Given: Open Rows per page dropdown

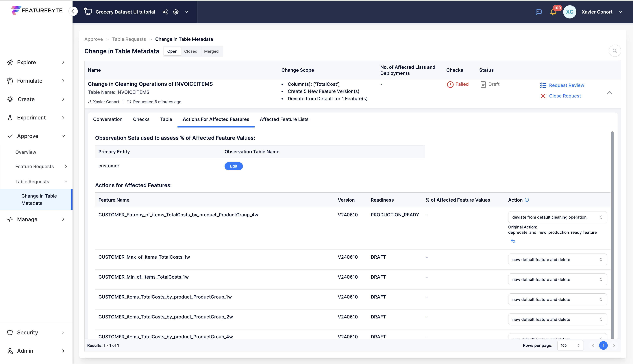Looking at the screenshot, I should click(x=570, y=345).
